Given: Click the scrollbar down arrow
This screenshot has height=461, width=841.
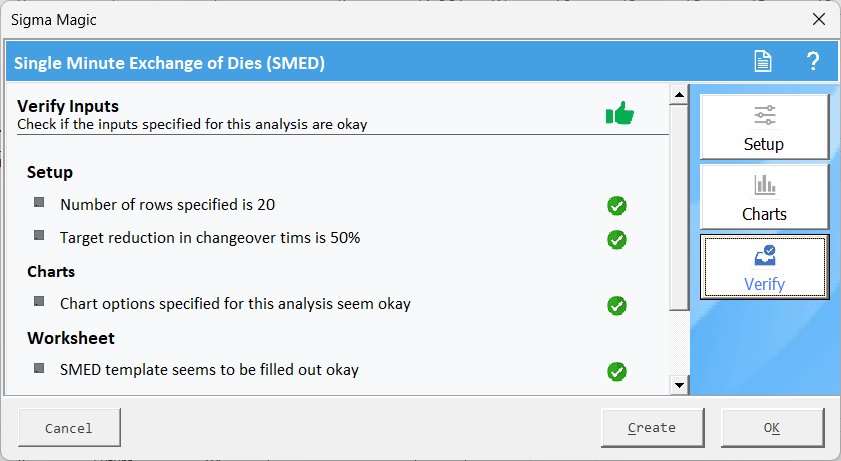Looking at the screenshot, I should 679,385.
